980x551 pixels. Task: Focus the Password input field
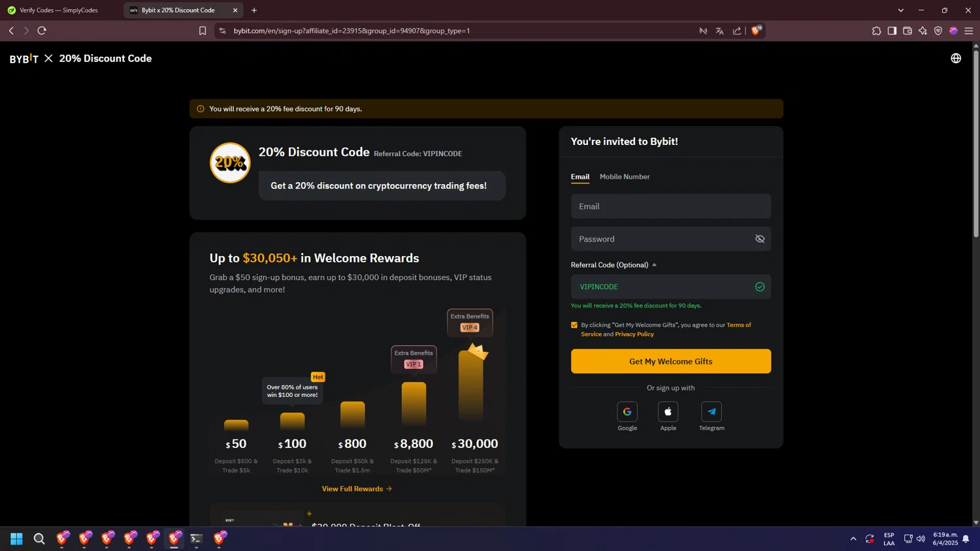point(671,239)
